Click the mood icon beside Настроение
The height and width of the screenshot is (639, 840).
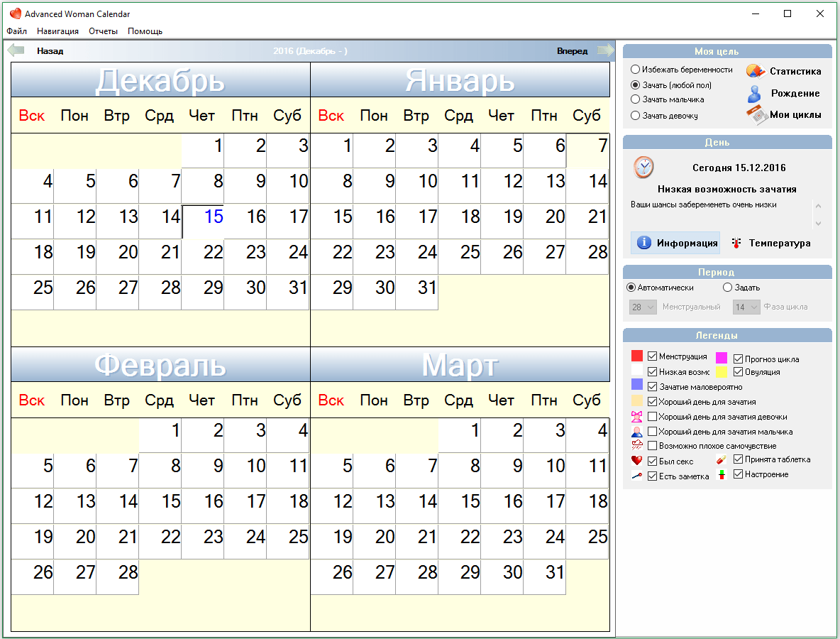tap(722, 474)
